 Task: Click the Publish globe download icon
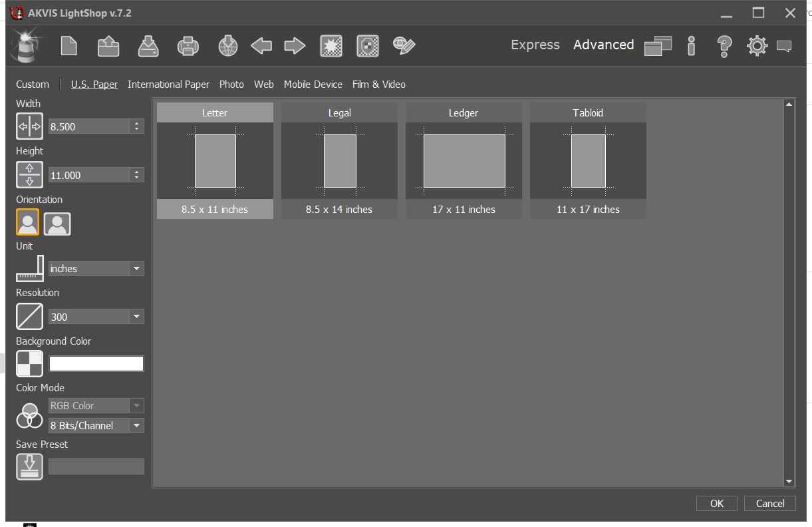tap(228, 45)
